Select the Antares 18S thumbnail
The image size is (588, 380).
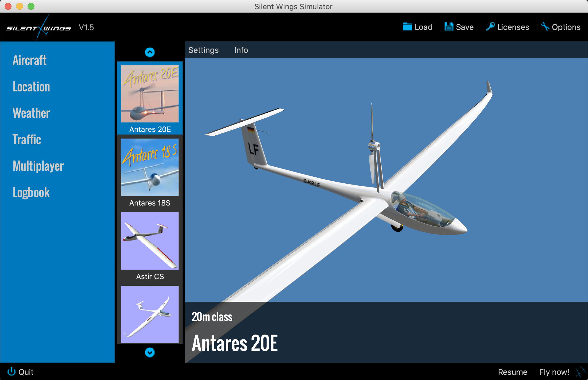tap(150, 167)
